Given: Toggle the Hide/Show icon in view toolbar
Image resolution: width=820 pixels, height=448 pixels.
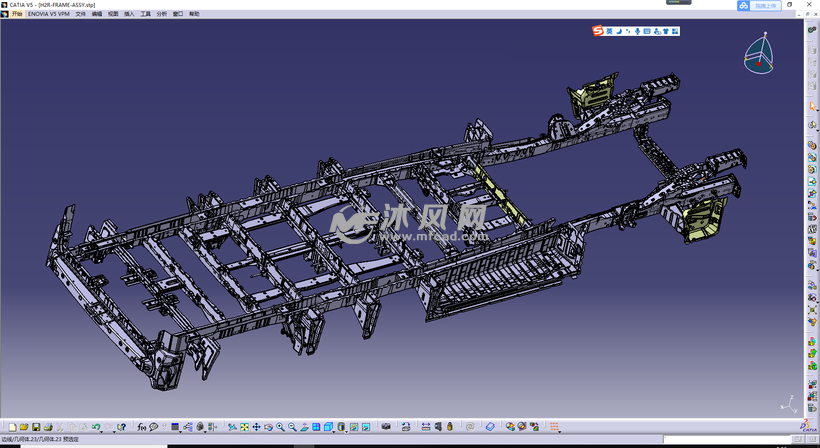Looking at the screenshot, I should (x=354, y=427).
